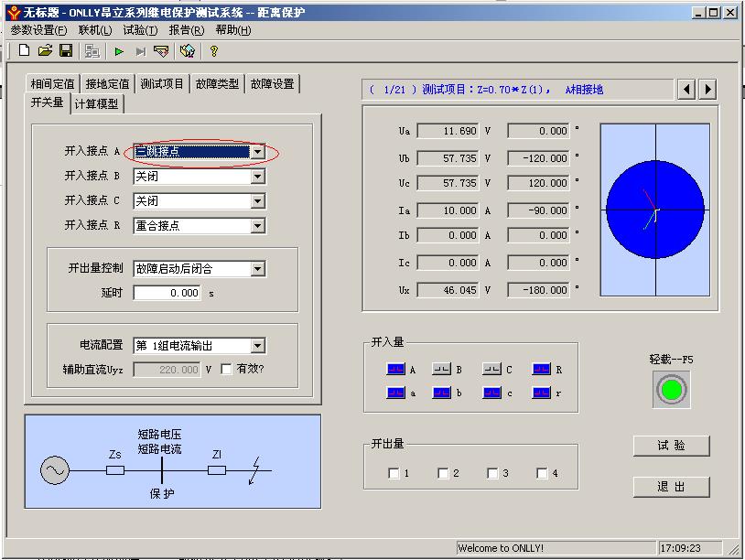Click the Save floppy disk icon
Image resolution: width=745 pixels, height=560 pixels.
[x=66, y=51]
